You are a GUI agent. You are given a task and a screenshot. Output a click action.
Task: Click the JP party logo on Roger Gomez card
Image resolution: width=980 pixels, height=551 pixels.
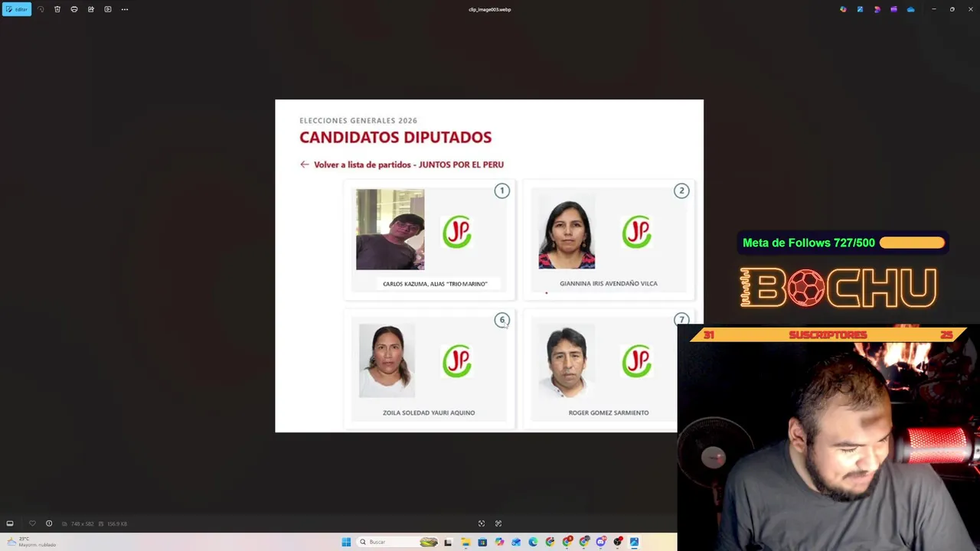point(637,361)
